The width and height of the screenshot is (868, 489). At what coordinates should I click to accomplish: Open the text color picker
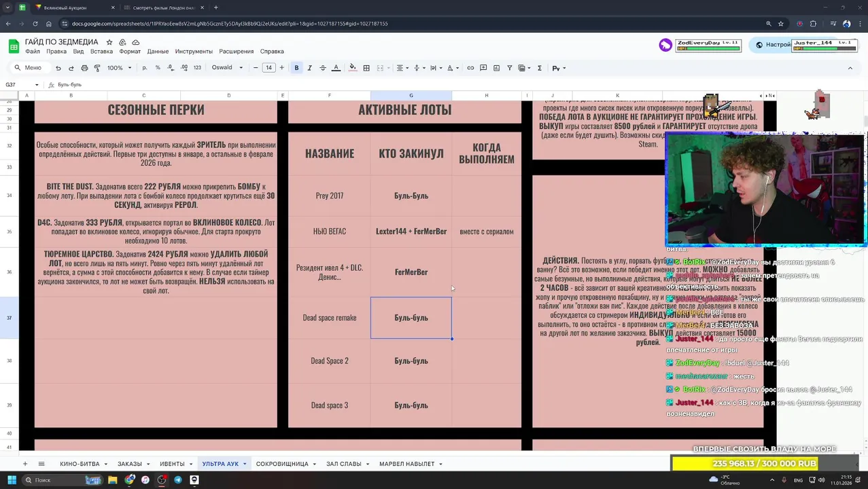pos(336,68)
